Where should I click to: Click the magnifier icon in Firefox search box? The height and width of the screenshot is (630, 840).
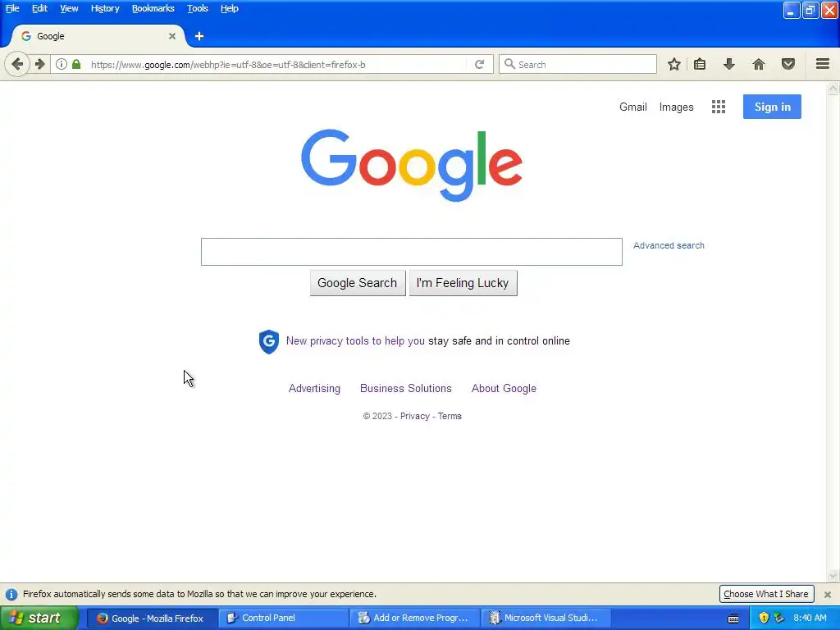tap(509, 64)
